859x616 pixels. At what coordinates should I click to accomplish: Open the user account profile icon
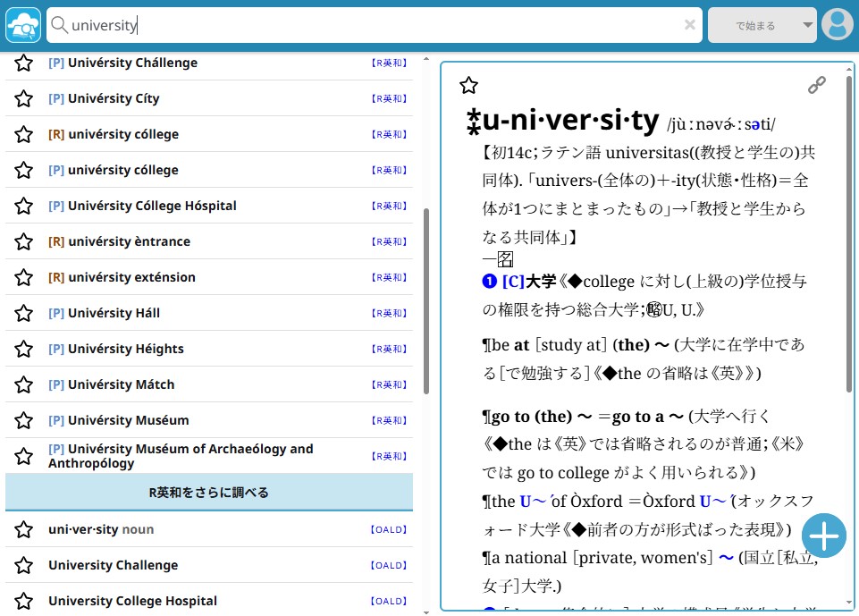(837, 24)
